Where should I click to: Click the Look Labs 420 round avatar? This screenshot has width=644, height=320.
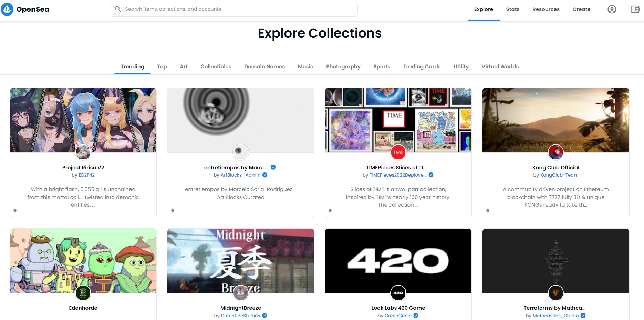tap(398, 293)
